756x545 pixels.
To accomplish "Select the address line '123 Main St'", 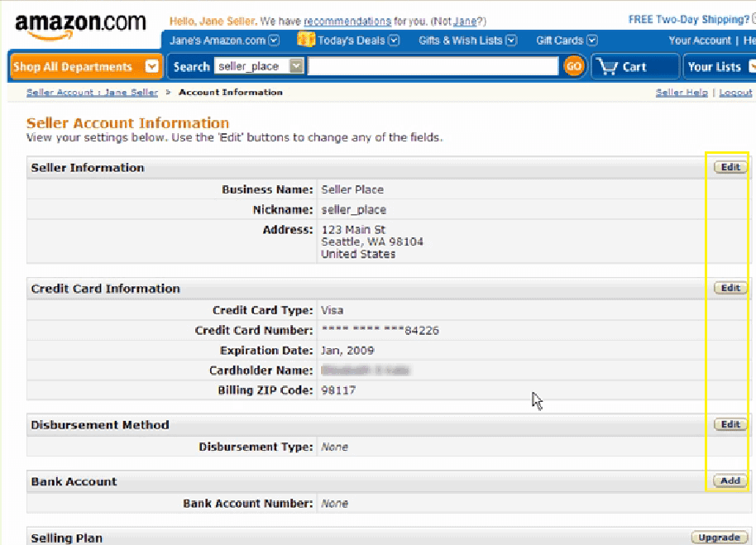I will coord(353,229).
